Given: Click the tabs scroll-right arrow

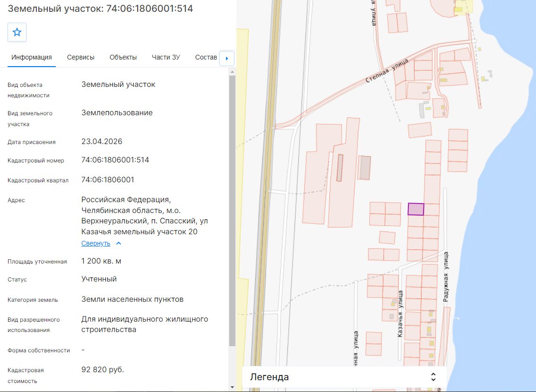Looking at the screenshot, I should 226,59.
